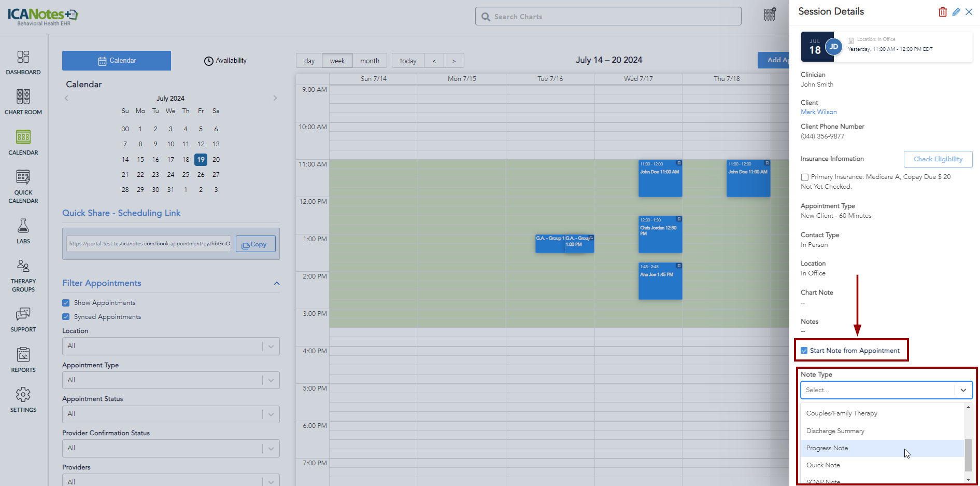Switch to the month view
Viewport: 980px width, 486px height.
(370, 61)
